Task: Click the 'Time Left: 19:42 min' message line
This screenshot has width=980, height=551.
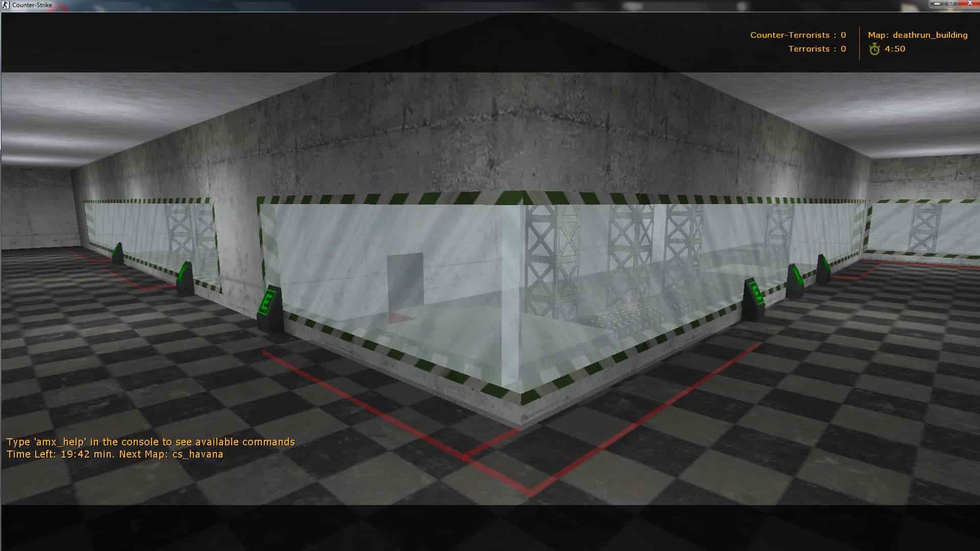Action: [x=115, y=454]
